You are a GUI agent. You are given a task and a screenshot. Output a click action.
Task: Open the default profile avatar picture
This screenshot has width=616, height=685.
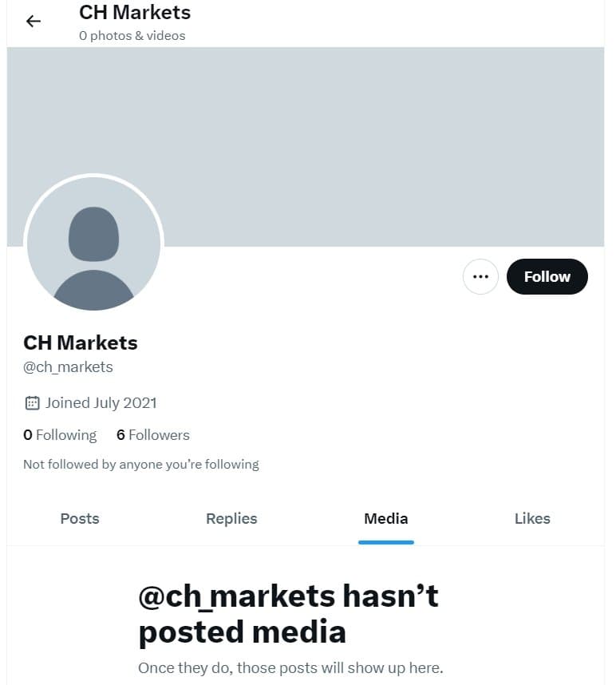click(x=94, y=244)
